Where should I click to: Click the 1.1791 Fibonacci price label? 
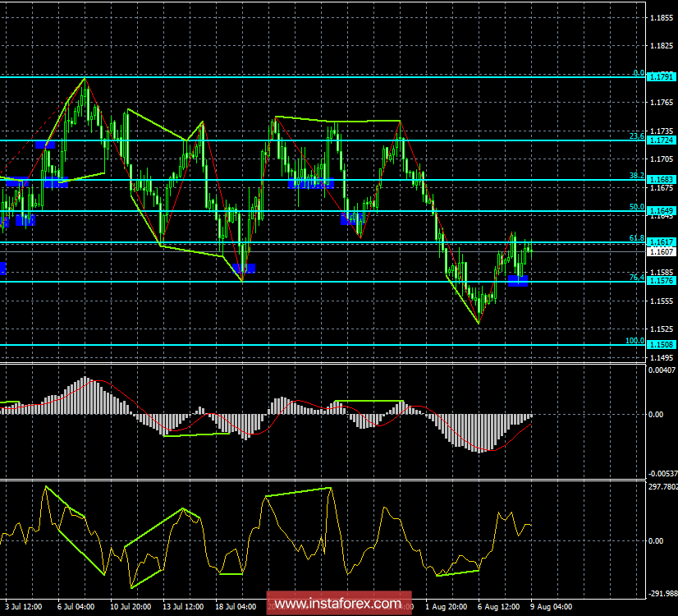661,77
